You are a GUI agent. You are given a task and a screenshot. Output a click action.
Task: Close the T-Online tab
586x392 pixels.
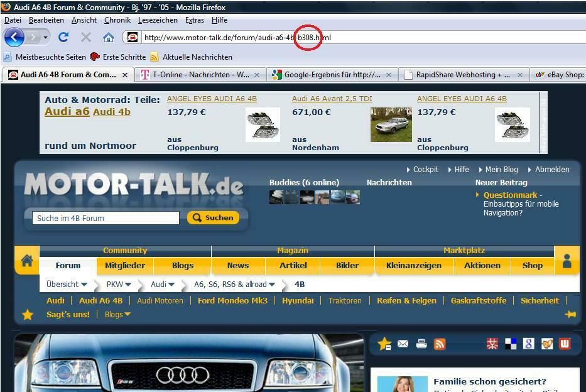257,75
